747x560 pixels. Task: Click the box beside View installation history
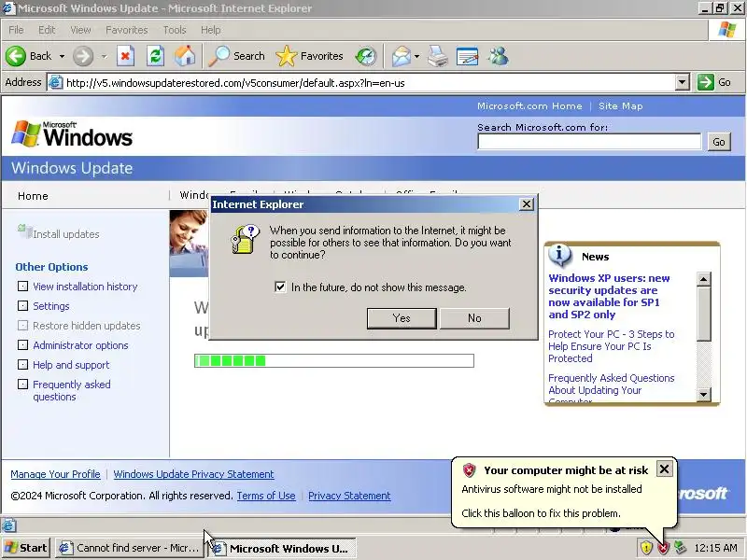(x=22, y=287)
